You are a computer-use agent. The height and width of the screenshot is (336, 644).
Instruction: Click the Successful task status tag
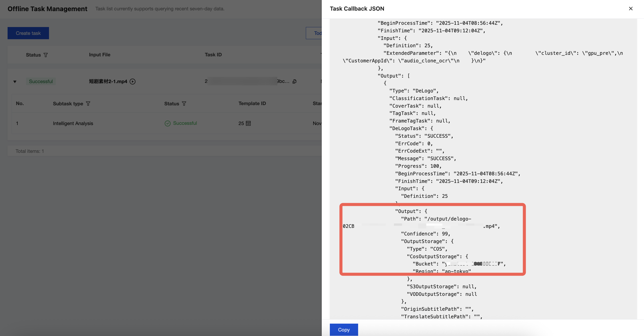click(41, 81)
